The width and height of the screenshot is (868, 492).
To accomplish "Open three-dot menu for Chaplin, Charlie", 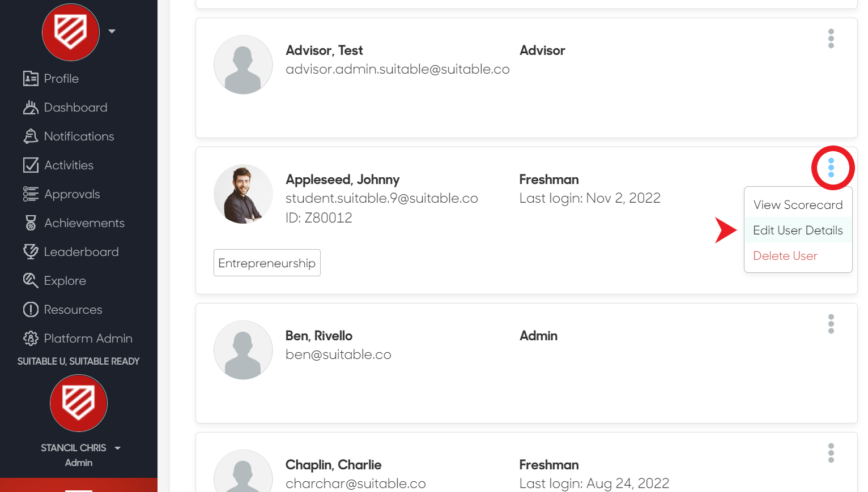I will (x=831, y=453).
